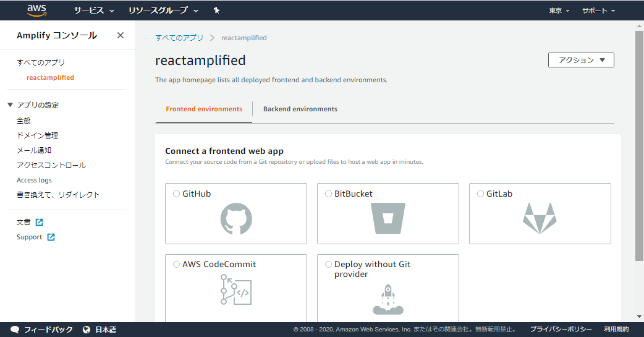Open the アクション dropdown button
This screenshot has height=337, width=644.
click(581, 60)
